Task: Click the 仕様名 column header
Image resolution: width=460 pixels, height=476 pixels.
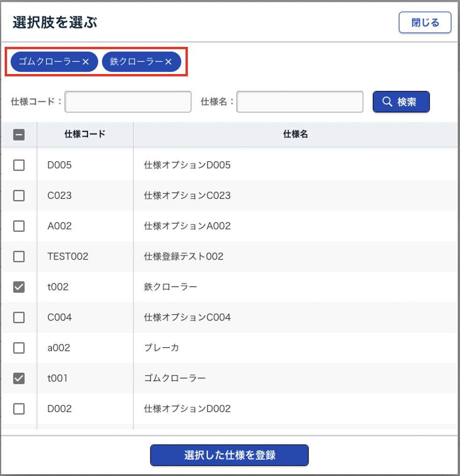Action: (295, 134)
